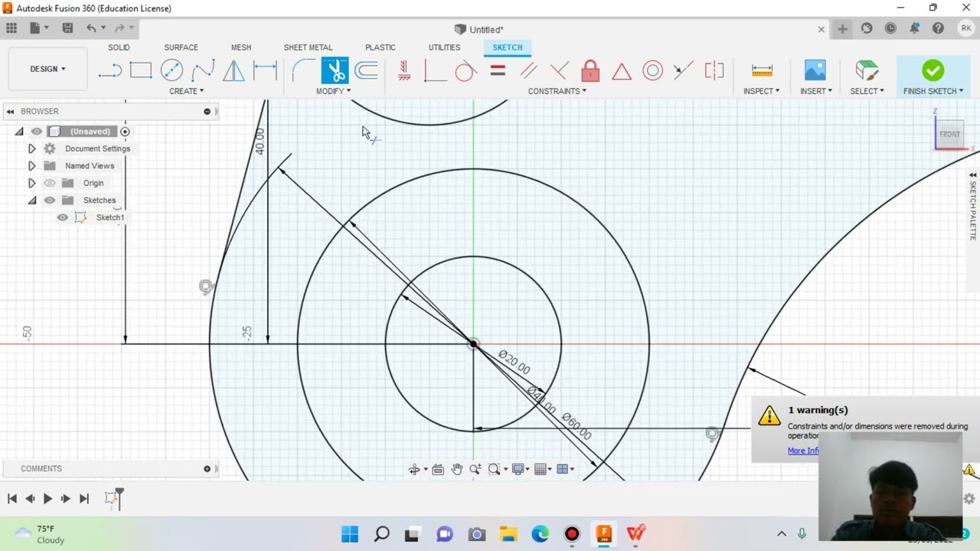Screen dimensions: 980x551
Task: Click the Undo arrow
Action: point(91,28)
